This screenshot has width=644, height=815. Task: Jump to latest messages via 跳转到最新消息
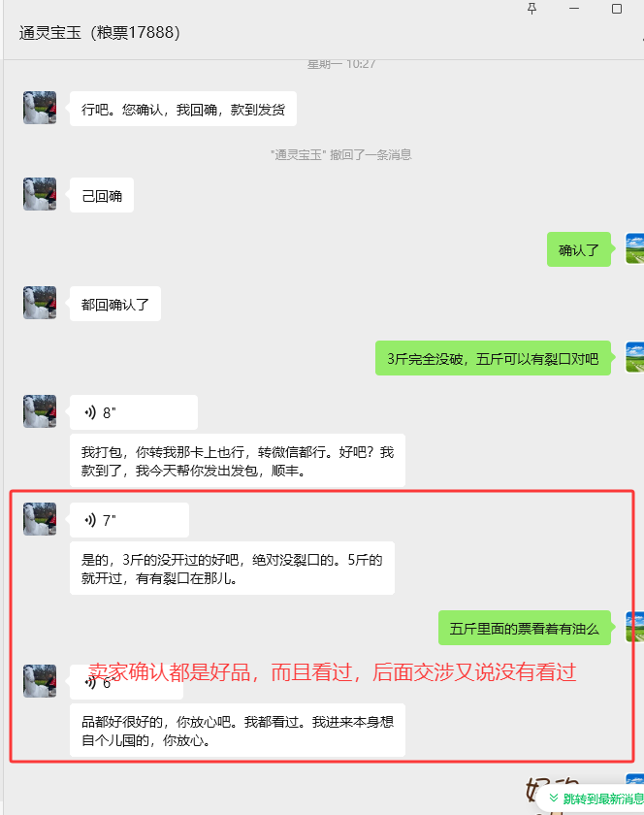596,799
